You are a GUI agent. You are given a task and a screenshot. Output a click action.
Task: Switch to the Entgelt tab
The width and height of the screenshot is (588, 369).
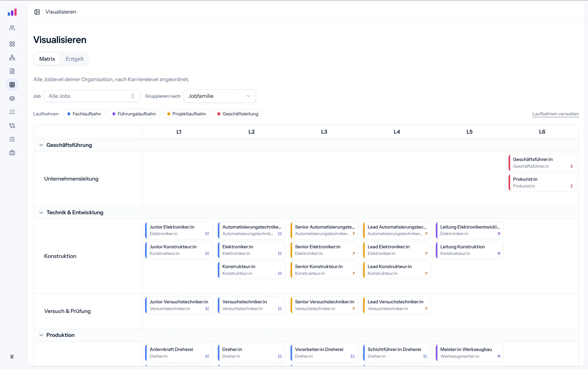(75, 59)
